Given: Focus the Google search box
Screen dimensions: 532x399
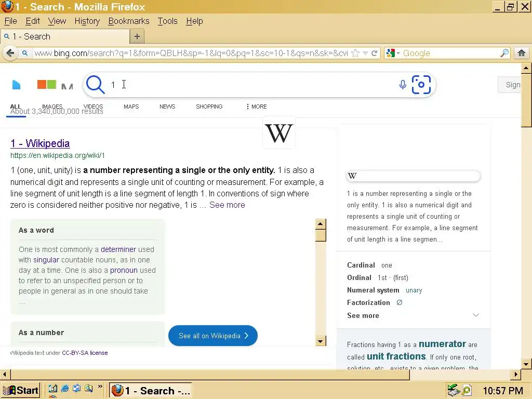Looking at the screenshot, I should pyautogui.click(x=450, y=54).
